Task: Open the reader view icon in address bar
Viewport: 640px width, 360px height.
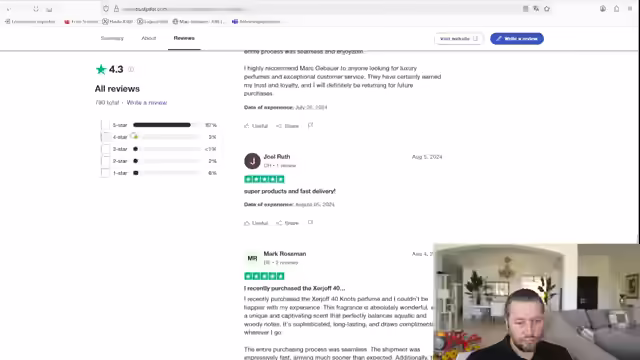Action: 525,9
